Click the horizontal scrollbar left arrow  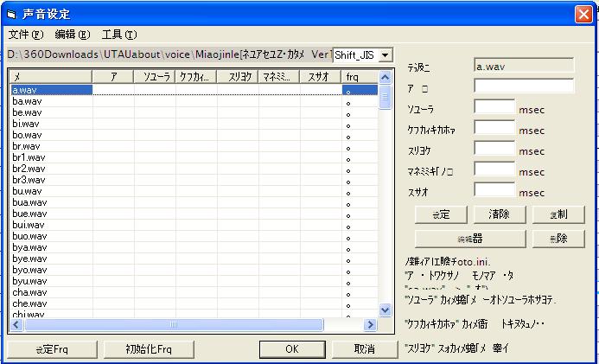click(16, 324)
